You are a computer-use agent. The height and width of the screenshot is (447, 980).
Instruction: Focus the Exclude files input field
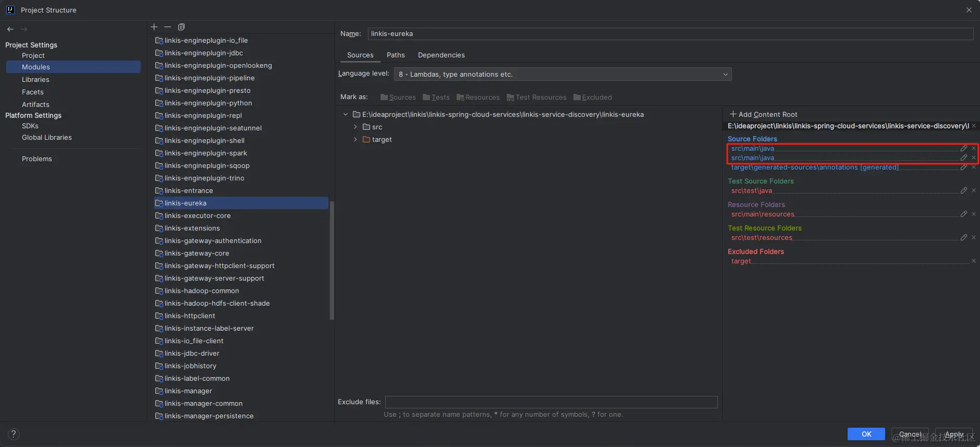click(x=551, y=402)
